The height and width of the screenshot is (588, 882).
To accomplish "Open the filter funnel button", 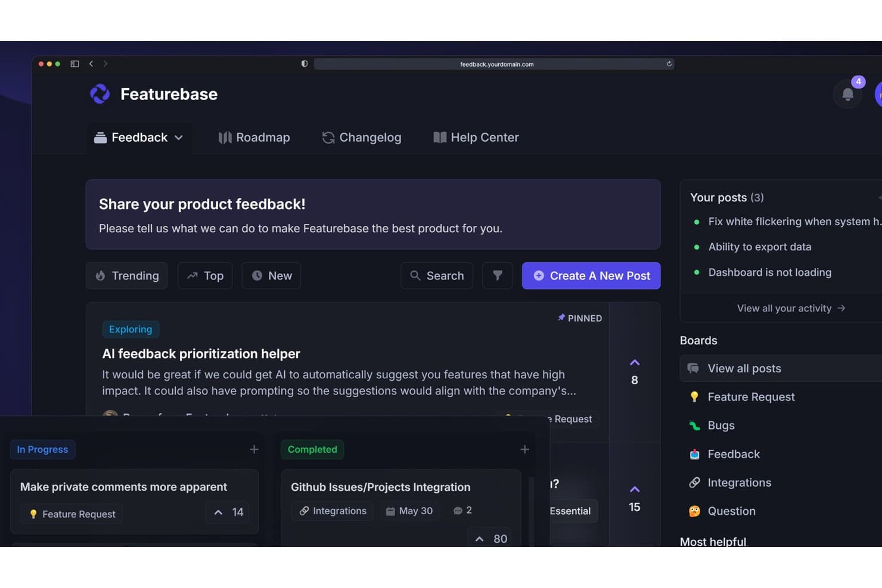I will [498, 276].
